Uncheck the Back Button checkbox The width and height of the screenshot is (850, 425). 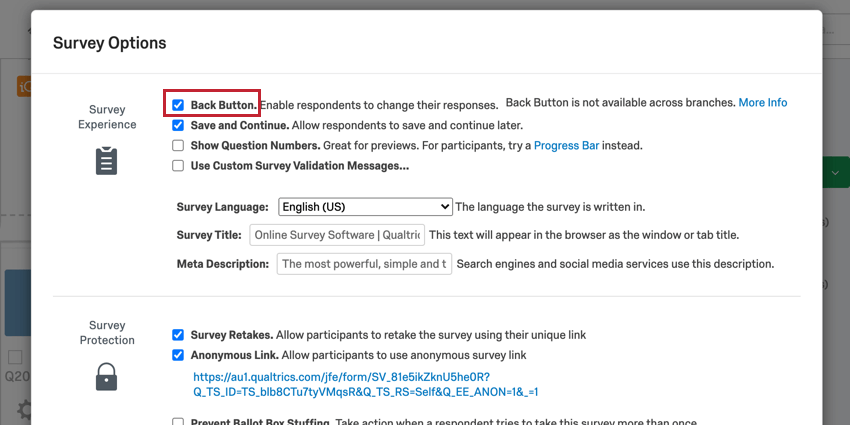178,105
